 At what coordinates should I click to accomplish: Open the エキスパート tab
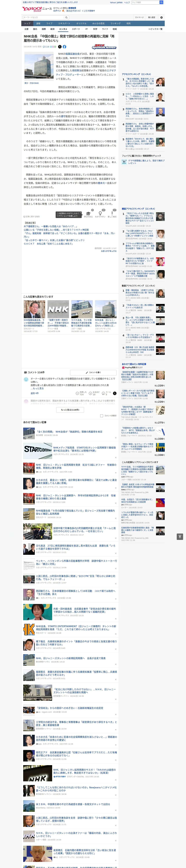coord(64,24)
